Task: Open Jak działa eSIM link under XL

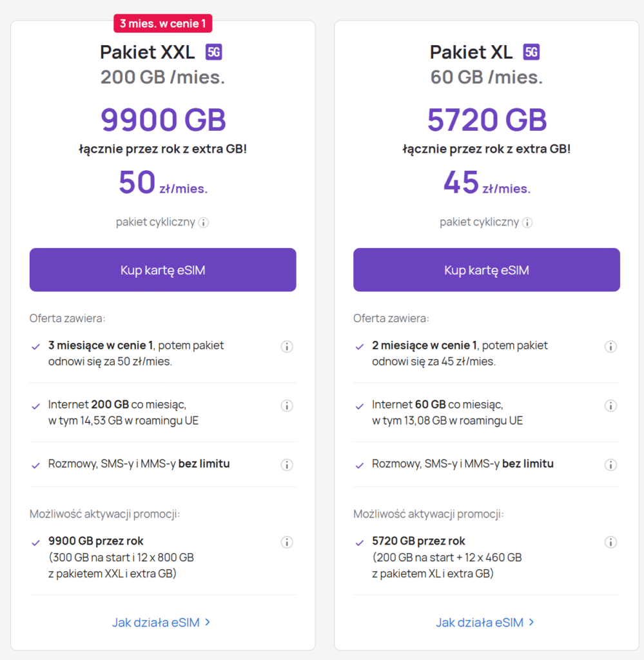Action: coord(485,623)
